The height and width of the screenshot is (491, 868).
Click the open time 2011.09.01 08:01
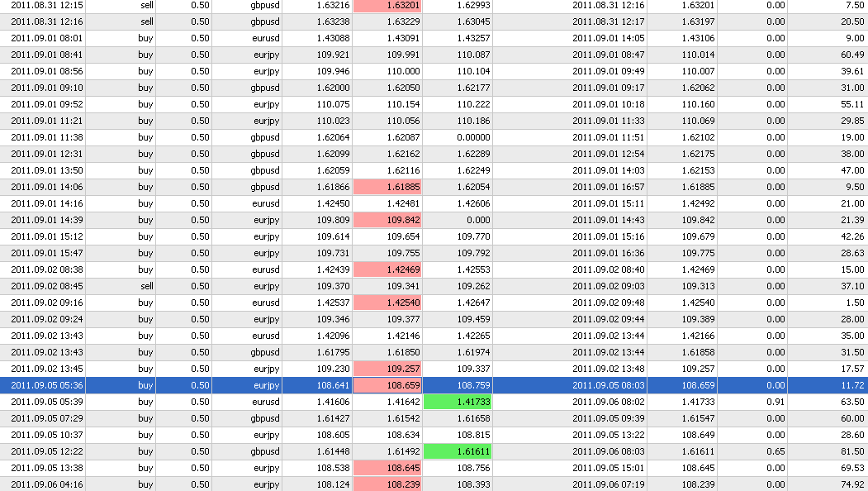point(47,38)
